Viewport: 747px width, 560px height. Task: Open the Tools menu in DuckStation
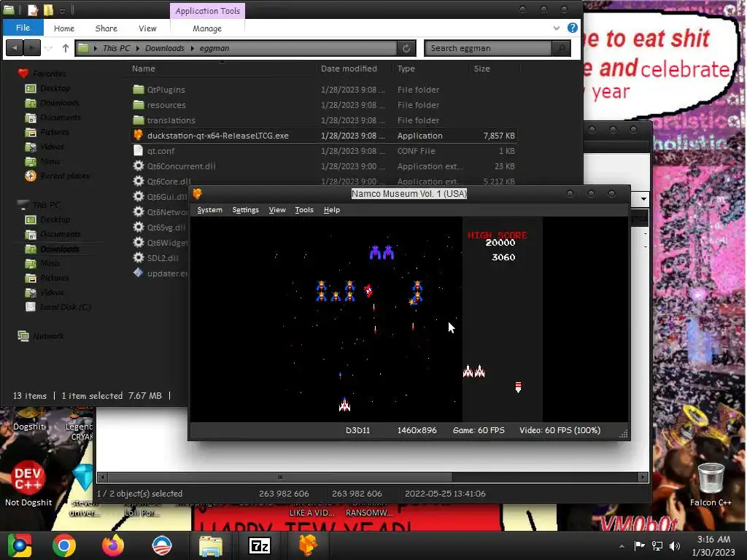[304, 209]
